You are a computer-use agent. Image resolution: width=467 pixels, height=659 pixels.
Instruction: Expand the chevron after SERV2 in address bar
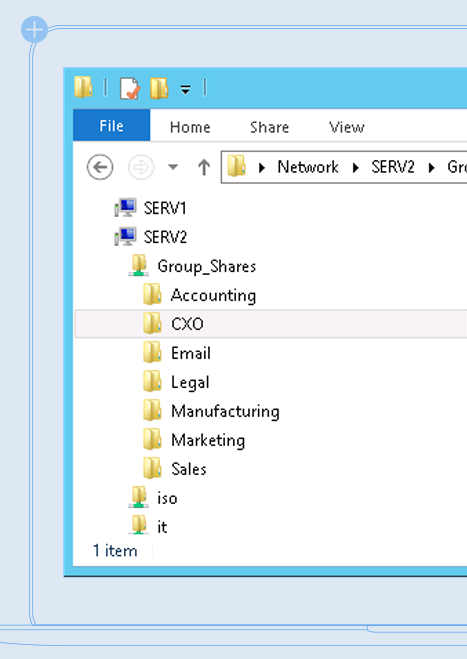(431, 168)
